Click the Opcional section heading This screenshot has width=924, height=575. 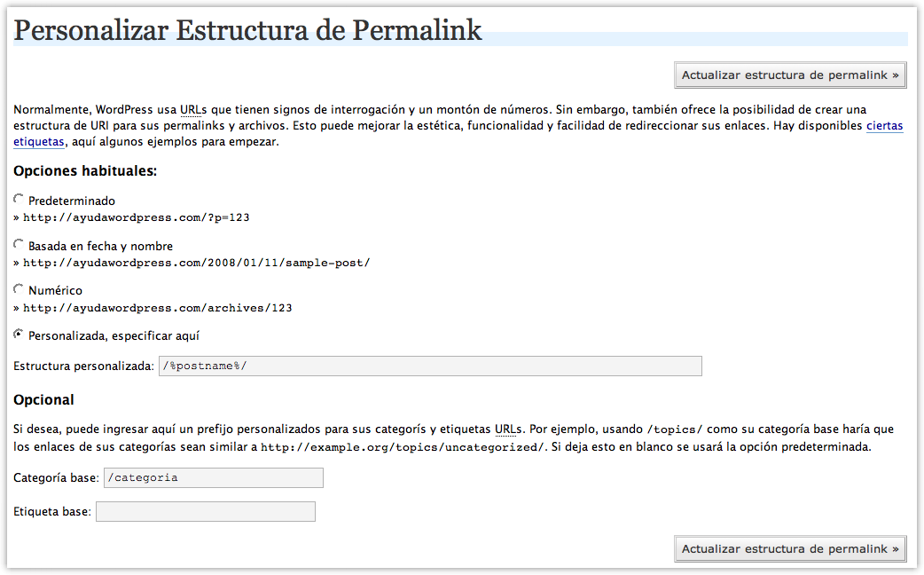(43, 400)
